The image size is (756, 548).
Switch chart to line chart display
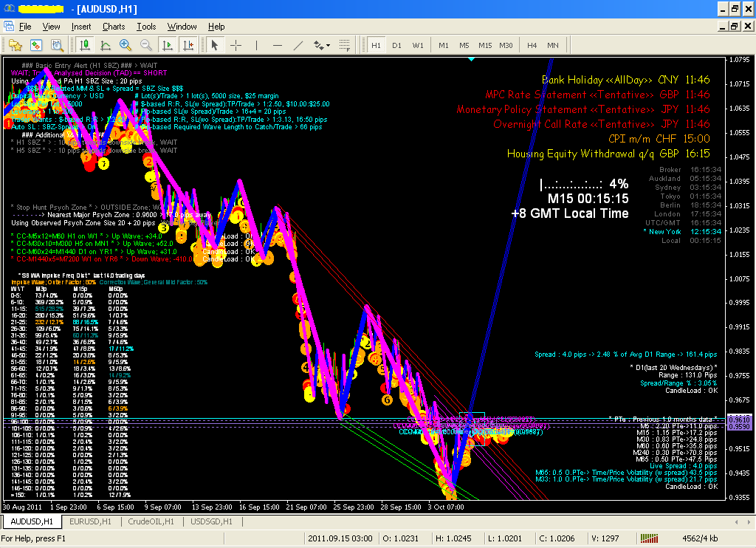[105, 45]
